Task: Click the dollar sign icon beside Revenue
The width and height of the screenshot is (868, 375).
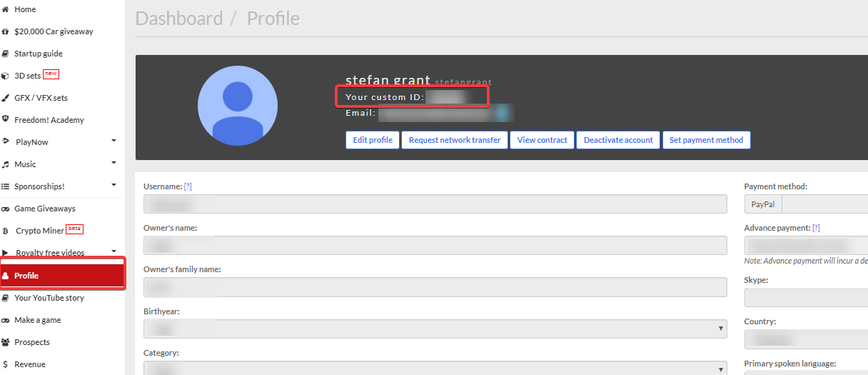Action: (x=6, y=364)
